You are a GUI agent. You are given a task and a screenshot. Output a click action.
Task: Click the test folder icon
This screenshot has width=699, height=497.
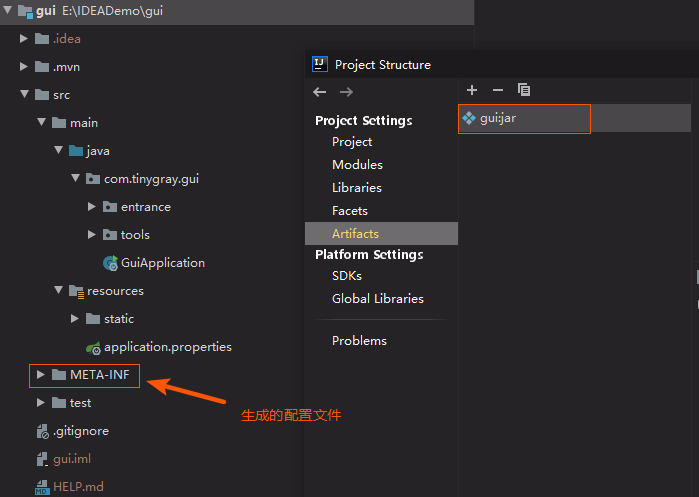pyautogui.click(x=59, y=403)
